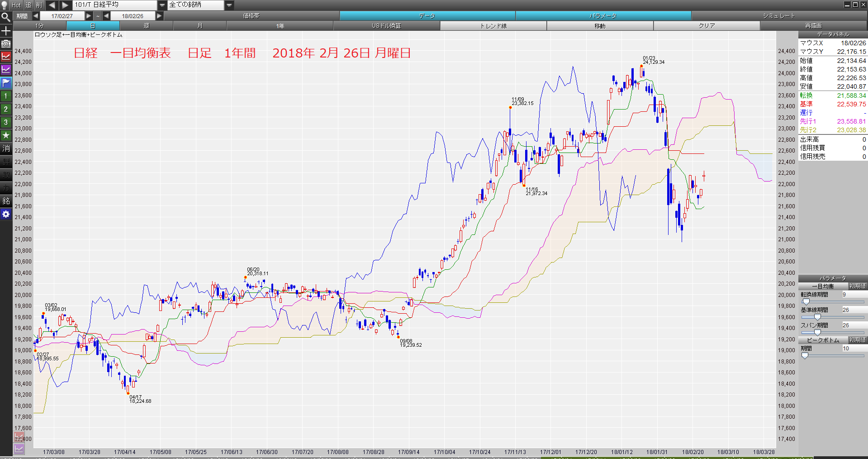This screenshot has height=459, width=868.
Task: Reset ピークボトム to 初期値
Action: coord(858,340)
